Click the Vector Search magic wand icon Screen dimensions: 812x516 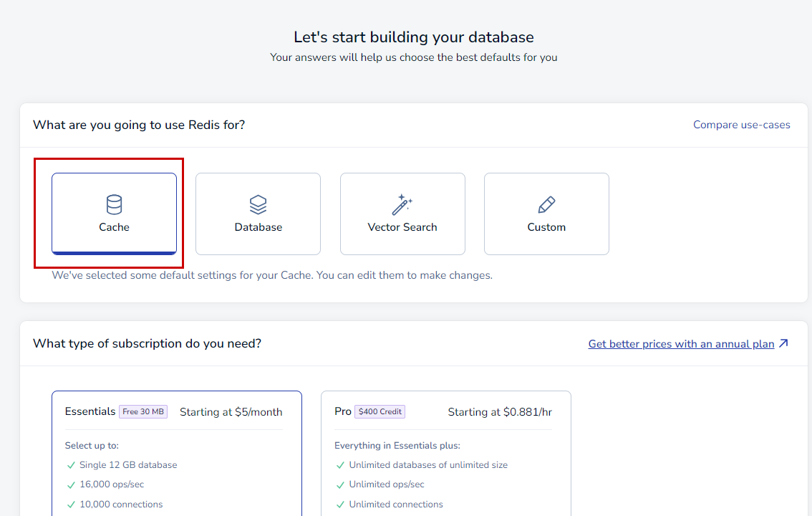[x=402, y=205]
